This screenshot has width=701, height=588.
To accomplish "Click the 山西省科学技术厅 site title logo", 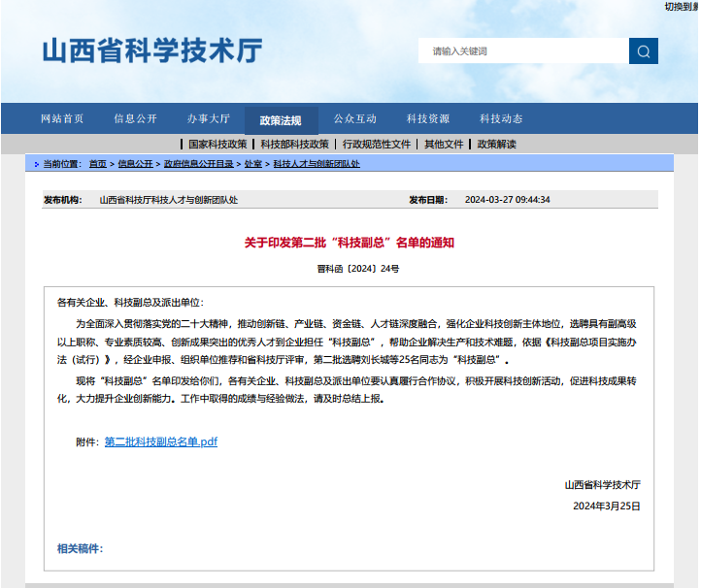I will tap(151, 50).
